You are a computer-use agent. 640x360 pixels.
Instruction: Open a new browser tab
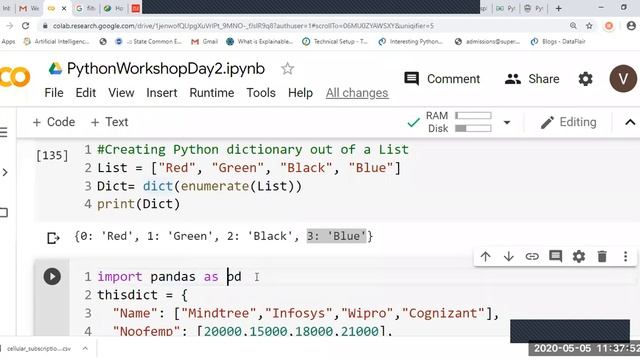[558, 8]
